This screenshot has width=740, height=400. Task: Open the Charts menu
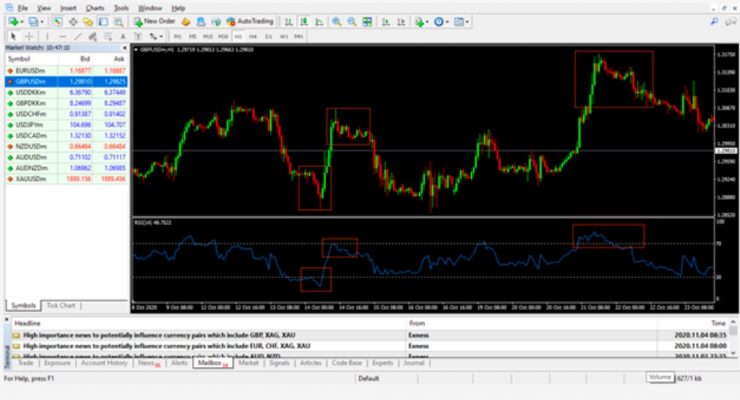tap(95, 7)
